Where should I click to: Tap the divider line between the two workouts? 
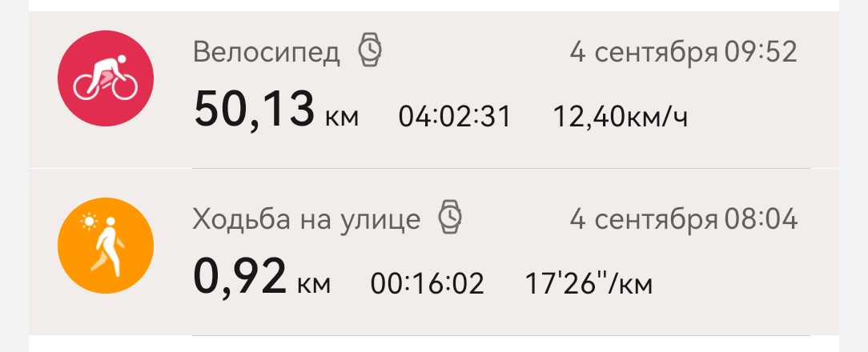pyautogui.click(x=500, y=169)
